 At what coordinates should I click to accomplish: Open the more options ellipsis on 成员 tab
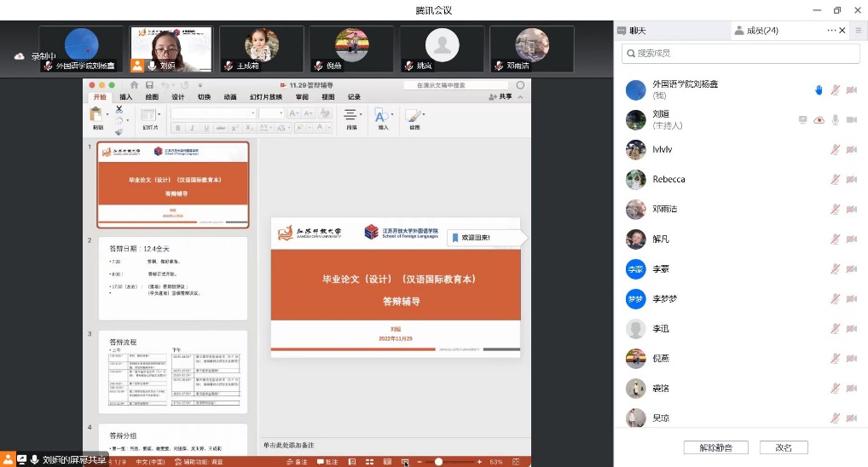click(x=832, y=31)
